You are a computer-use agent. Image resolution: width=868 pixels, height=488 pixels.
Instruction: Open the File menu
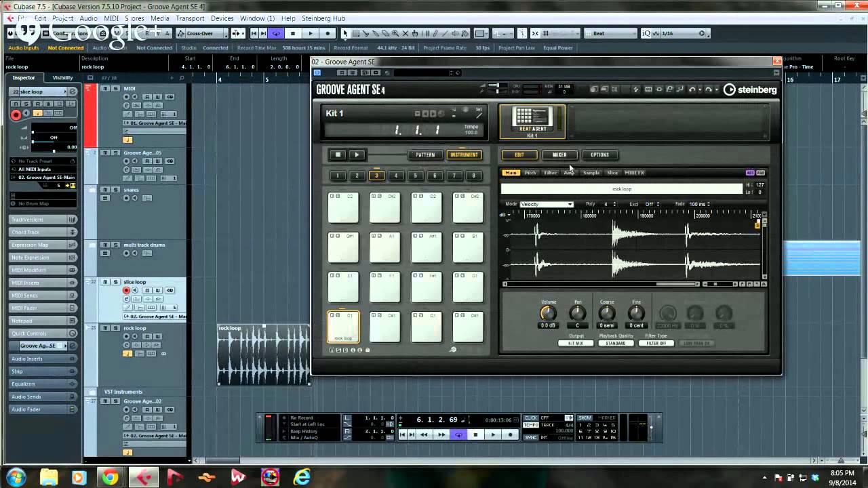point(22,18)
